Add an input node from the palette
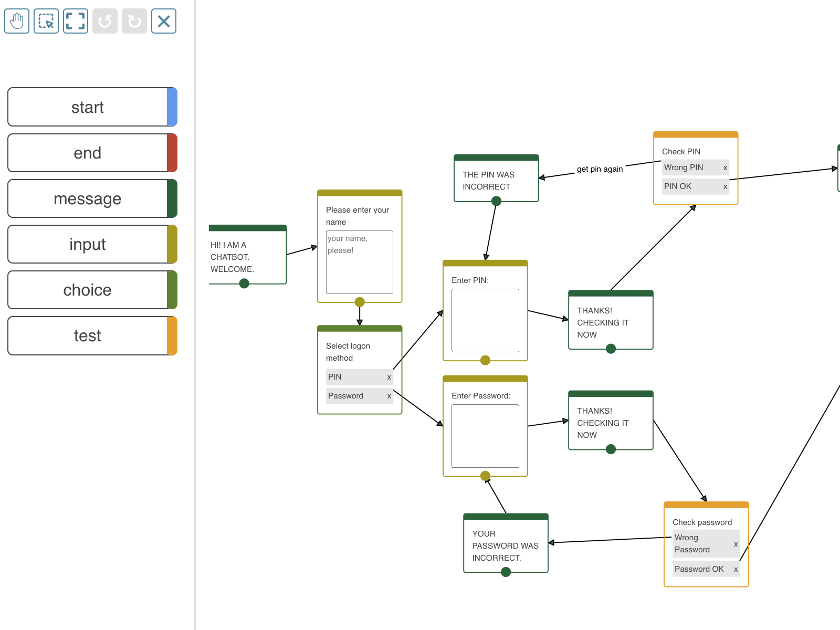The width and height of the screenshot is (840, 630). (x=87, y=244)
